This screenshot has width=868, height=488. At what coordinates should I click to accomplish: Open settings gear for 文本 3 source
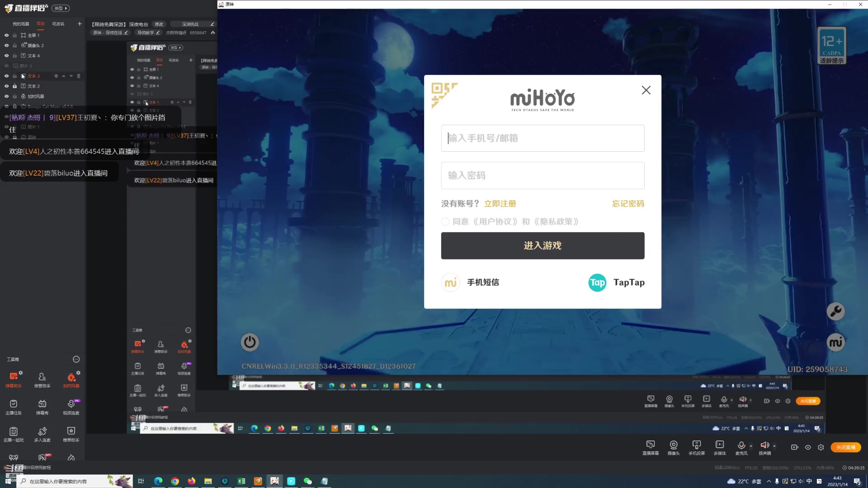coord(56,76)
